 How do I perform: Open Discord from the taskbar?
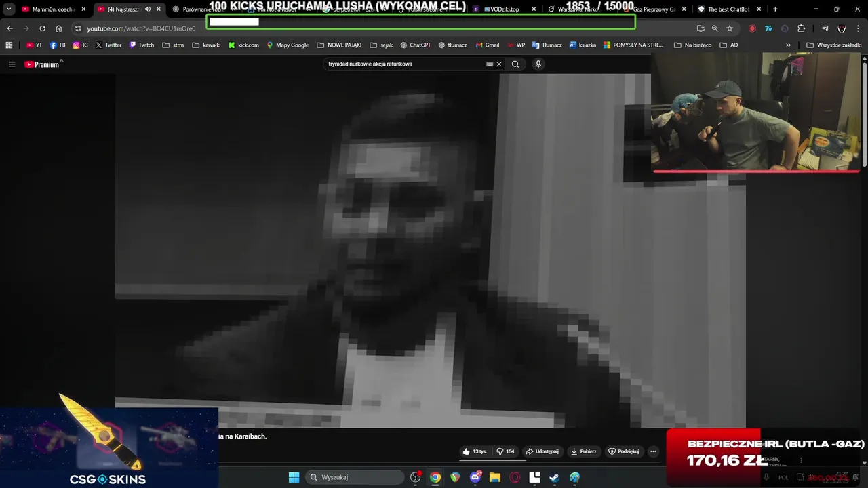pos(475,477)
